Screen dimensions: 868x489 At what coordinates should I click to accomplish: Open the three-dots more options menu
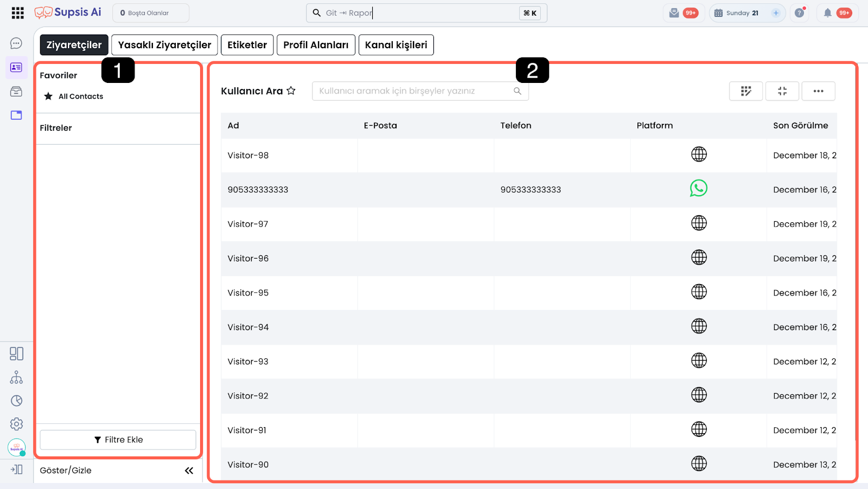(x=818, y=91)
